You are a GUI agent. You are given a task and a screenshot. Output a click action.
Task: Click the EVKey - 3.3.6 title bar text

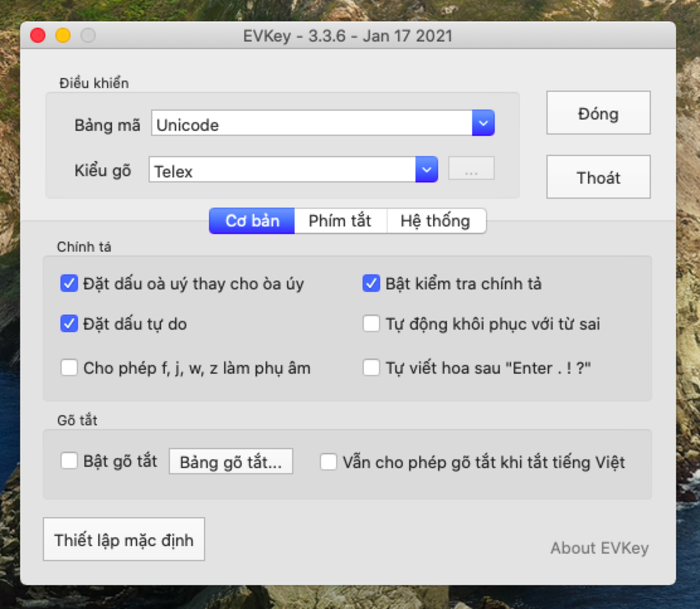click(x=348, y=36)
